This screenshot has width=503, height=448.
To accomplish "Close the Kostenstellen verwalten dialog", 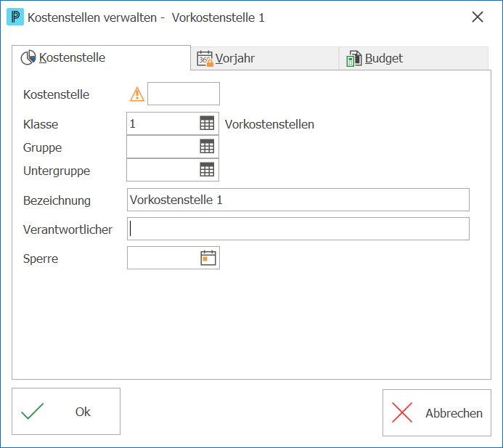I will click(x=478, y=17).
